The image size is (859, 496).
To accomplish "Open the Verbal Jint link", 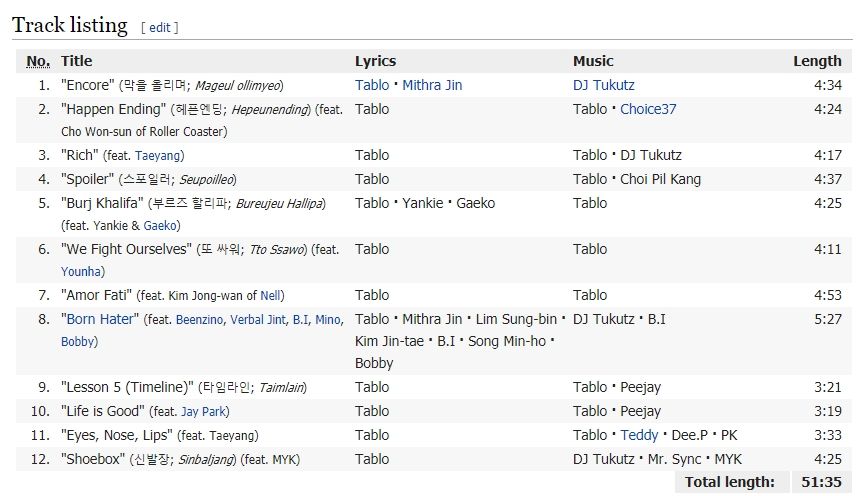I will click(257, 320).
